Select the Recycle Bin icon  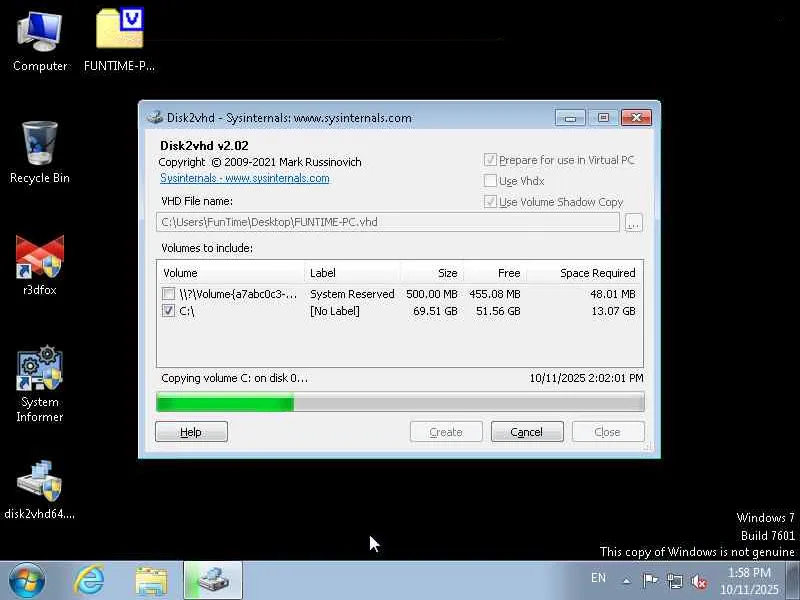point(40,152)
